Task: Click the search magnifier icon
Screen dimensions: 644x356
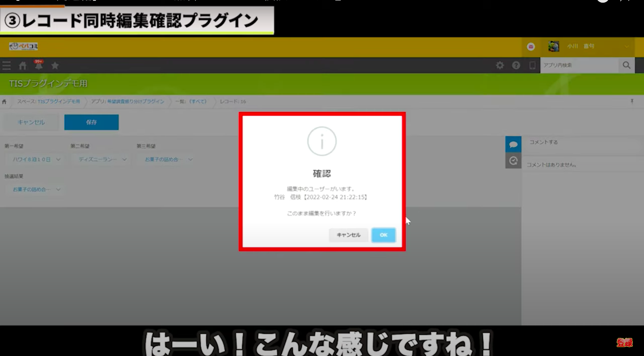Action: [626, 65]
